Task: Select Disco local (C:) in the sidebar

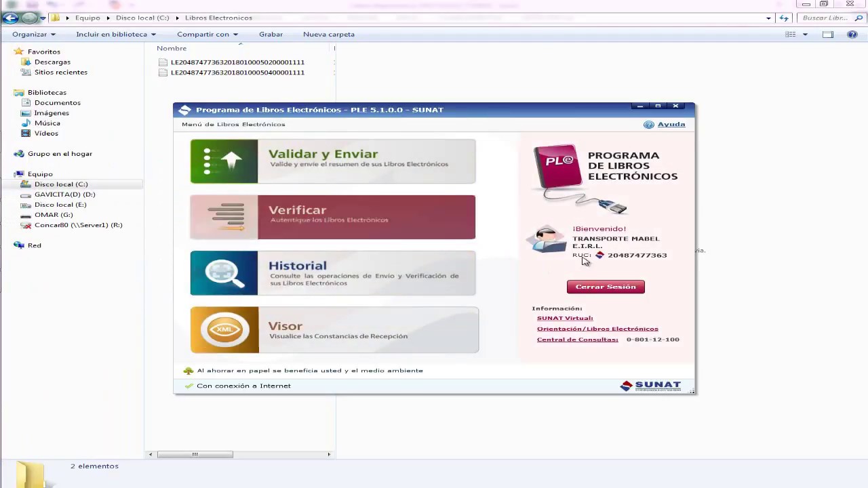Action: pos(61,184)
